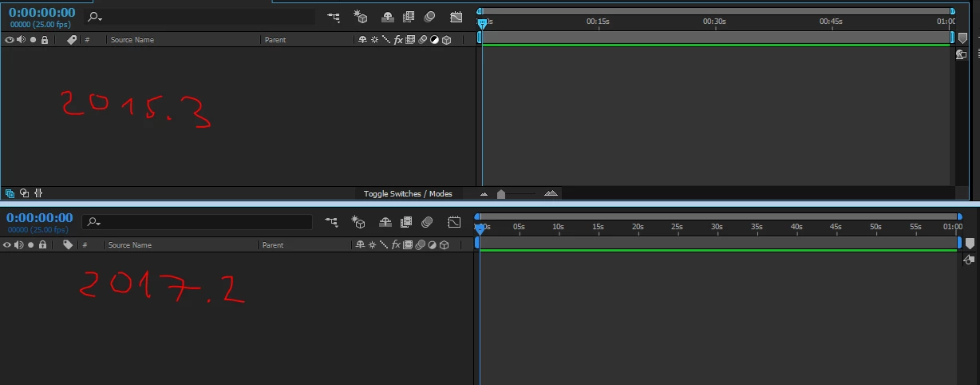This screenshot has width=980, height=385.
Task: Enable Frame Blending button in the 2015.3 panel
Action: pos(409,17)
